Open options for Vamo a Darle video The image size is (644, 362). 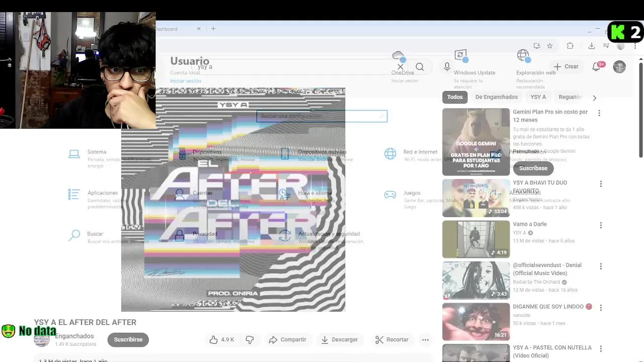[x=601, y=225]
